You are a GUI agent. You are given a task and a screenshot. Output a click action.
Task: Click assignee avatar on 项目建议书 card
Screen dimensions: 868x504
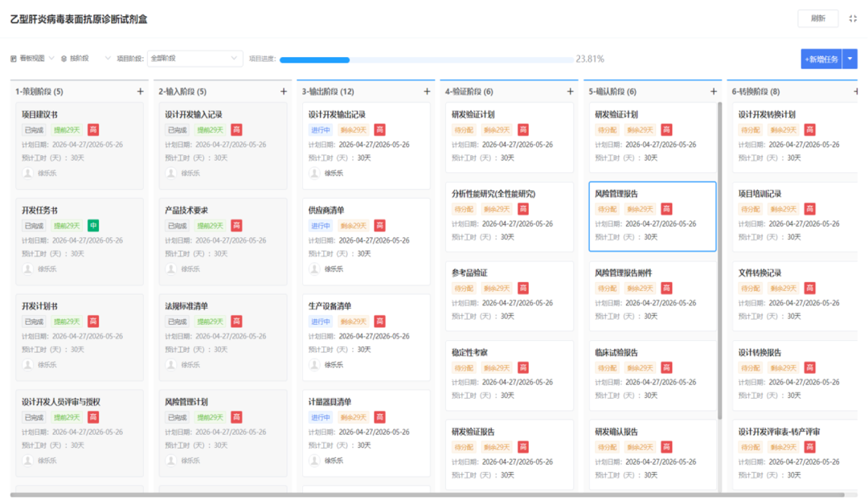(x=27, y=173)
